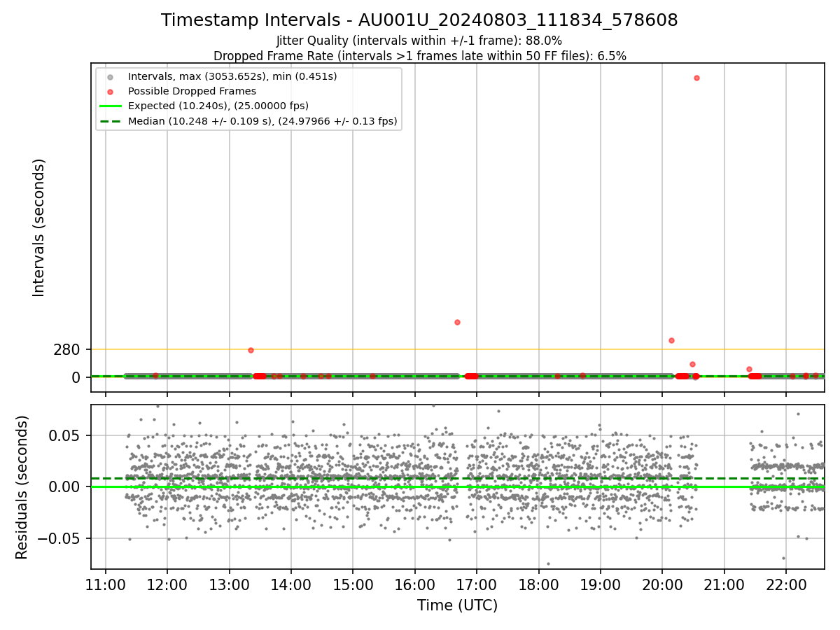Click the red dropped-frame point above 16:40
This screenshot has height=630, width=840.
[457, 322]
